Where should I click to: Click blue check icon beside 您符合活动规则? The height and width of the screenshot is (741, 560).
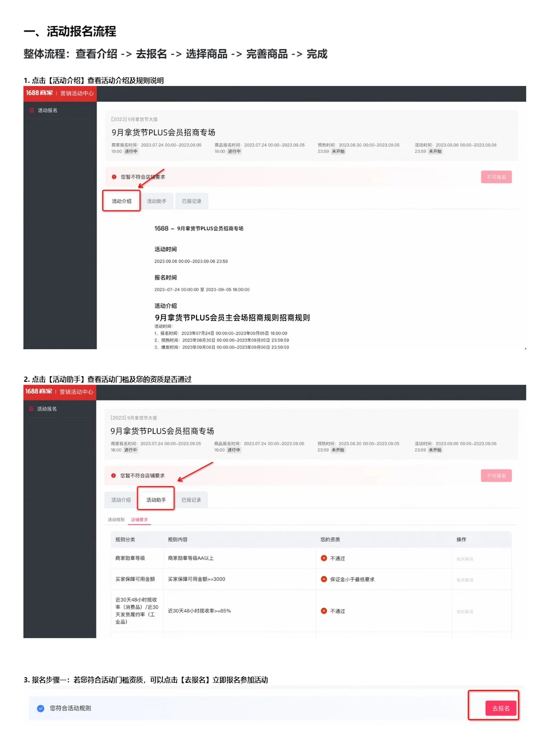(x=40, y=708)
